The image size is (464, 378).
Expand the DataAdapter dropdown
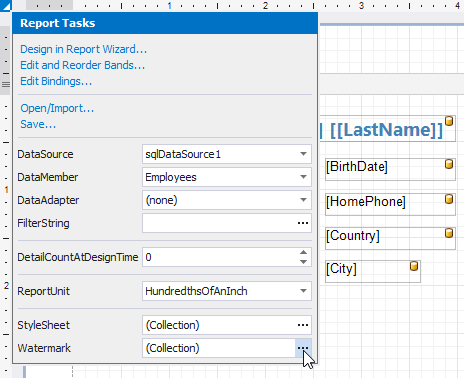(x=303, y=200)
